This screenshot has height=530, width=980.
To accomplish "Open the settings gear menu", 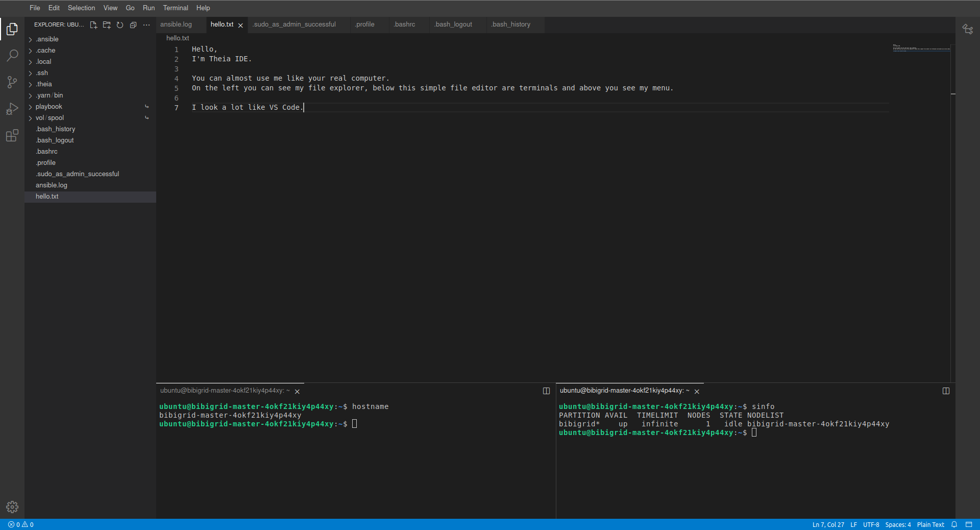I will click(12, 507).
